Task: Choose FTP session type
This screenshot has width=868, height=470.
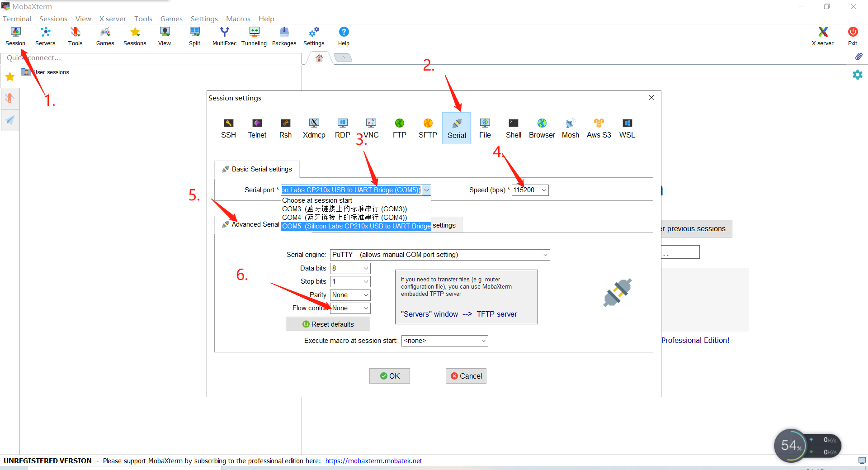Action: [x=399, y=128]
